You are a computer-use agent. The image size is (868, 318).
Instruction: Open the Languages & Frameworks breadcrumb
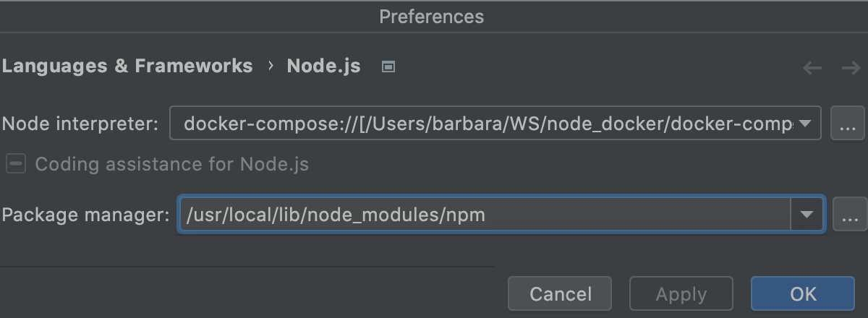[x=127, y=66]
